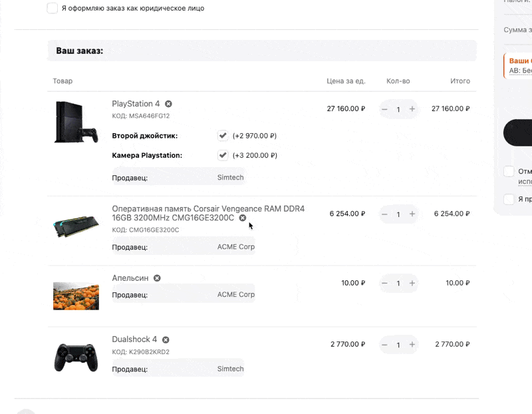Decrease Corsair RAM quantity with minus
Image resolution: width=532 pixels, height=414 pixels.
point(384,214)
